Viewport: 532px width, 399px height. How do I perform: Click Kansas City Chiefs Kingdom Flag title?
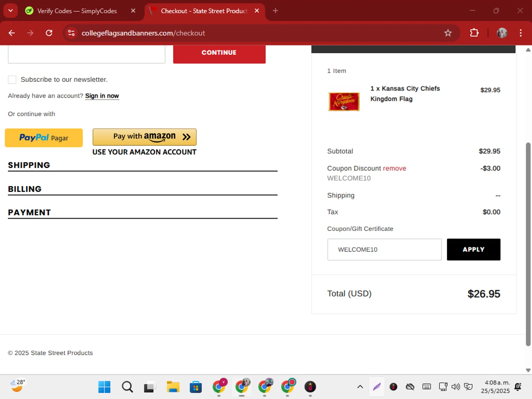pos(405,94)
